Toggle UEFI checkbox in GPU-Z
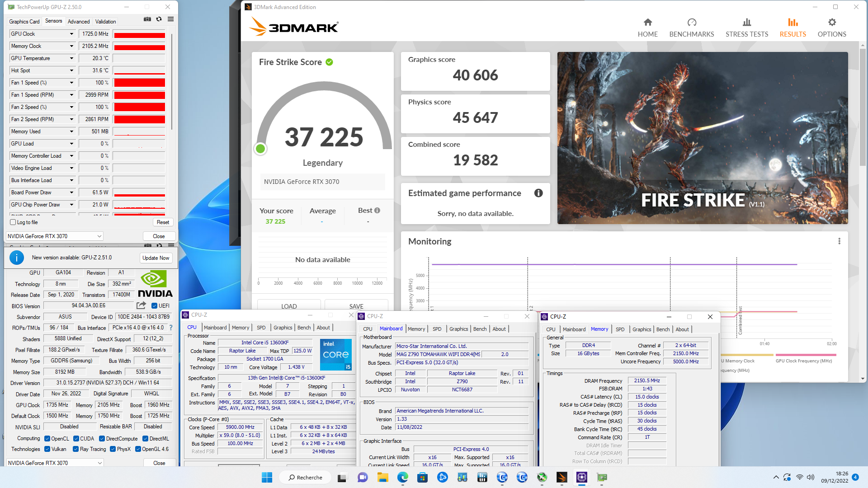868x488 pixels. 154,306
